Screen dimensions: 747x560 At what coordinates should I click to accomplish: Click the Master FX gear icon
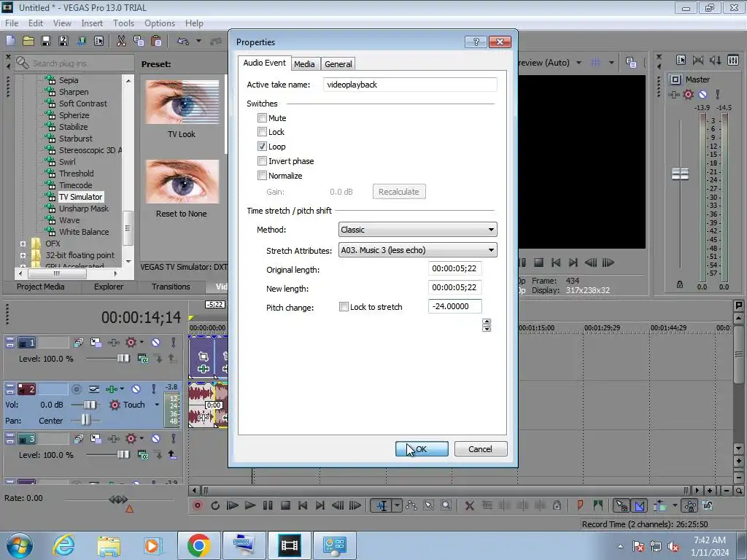coord(689,94)
